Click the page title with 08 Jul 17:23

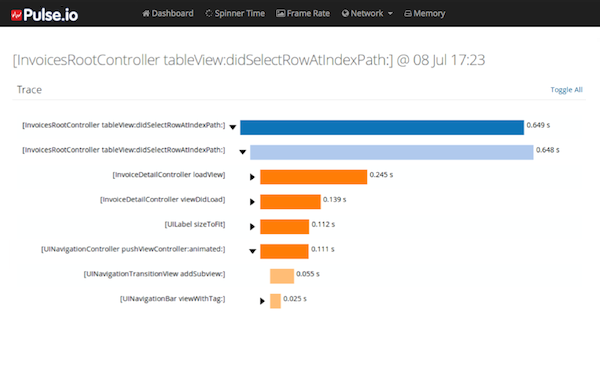tap(249, 60)
